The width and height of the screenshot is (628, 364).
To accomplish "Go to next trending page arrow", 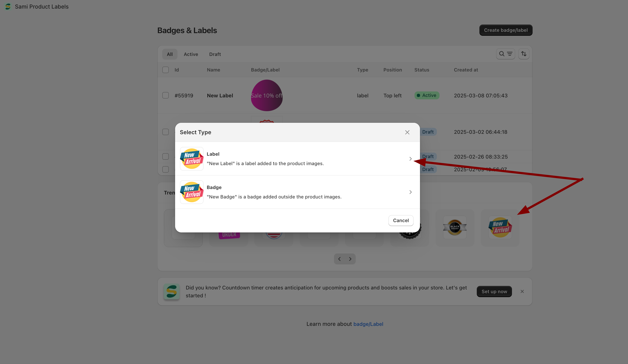I will tap(350, 259).
